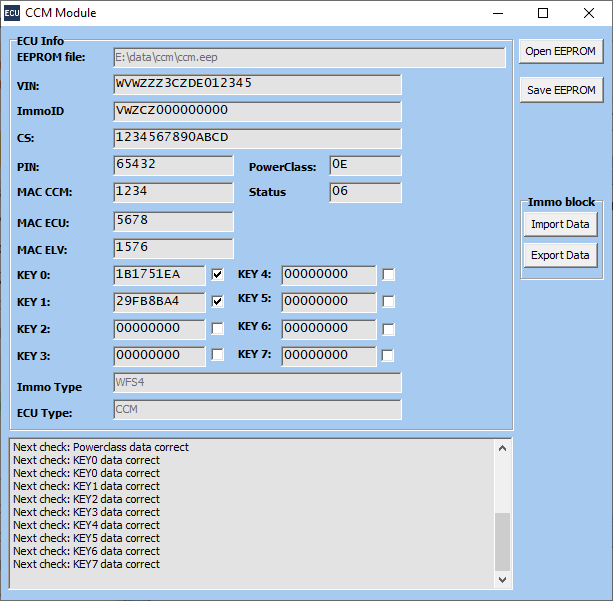
Task: Click the PowerClass field
Action: point(364,165)
